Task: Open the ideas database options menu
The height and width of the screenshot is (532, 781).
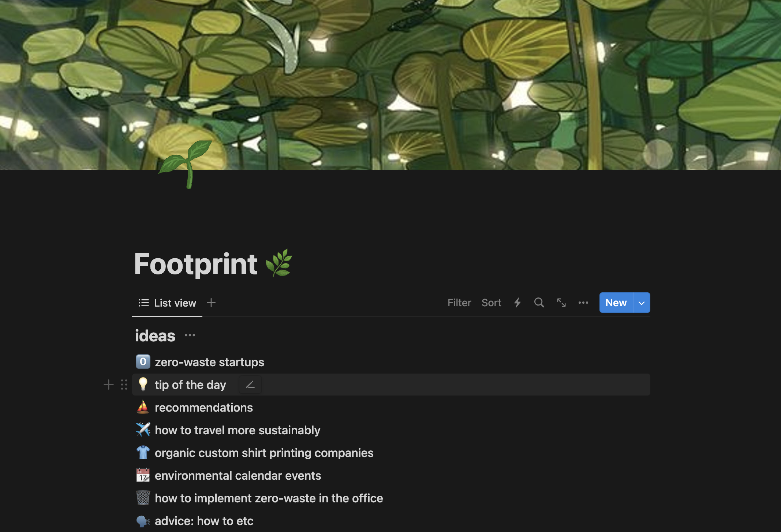Action: pyautogui.click(x=190, y=335)
